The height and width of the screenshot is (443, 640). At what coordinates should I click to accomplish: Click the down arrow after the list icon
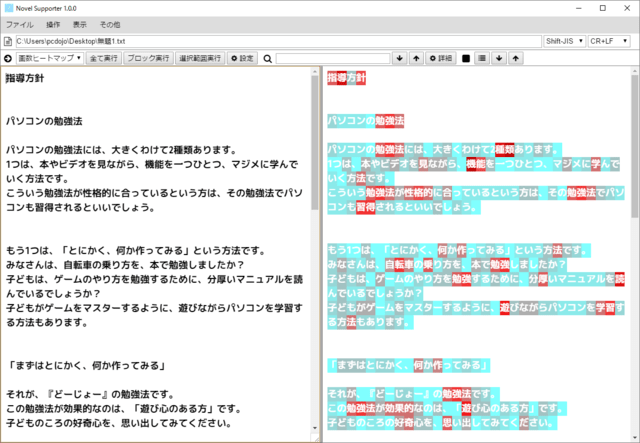click(x=500, y=59)
